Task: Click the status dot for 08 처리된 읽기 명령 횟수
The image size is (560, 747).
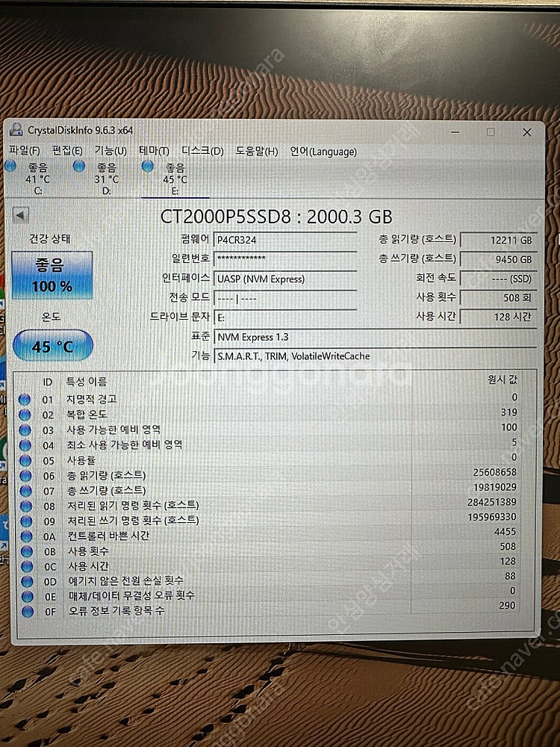Action: 25,506
